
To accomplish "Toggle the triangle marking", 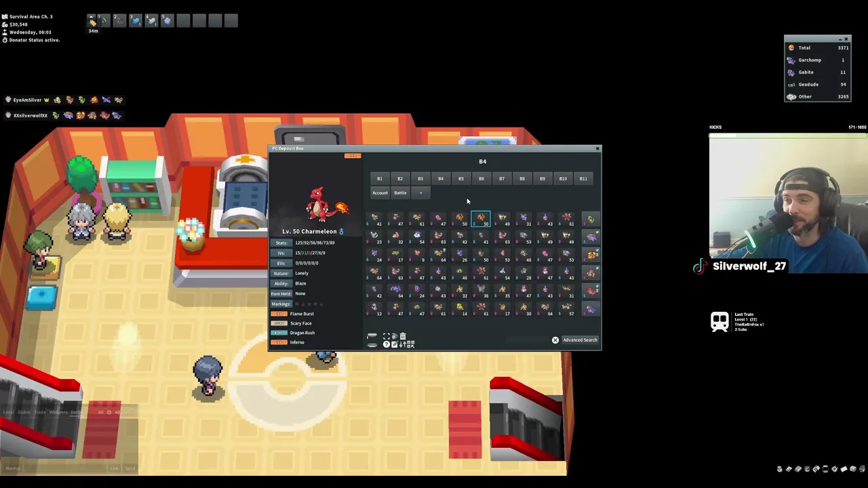I will click(x=303, y=304).
